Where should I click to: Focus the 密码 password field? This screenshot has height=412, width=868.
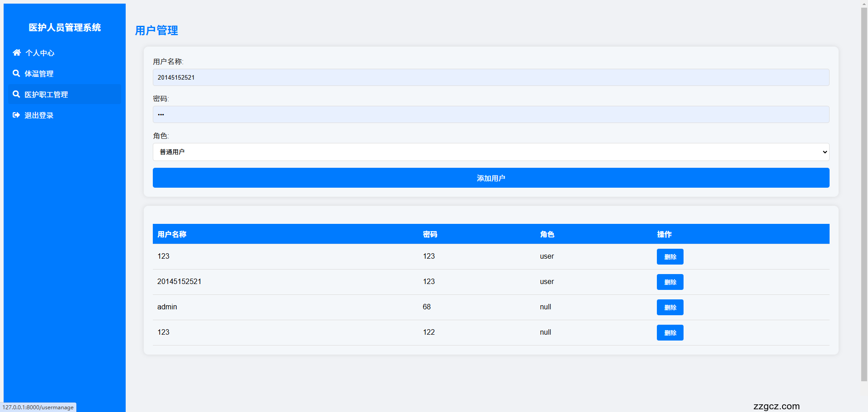coord(491,114)
